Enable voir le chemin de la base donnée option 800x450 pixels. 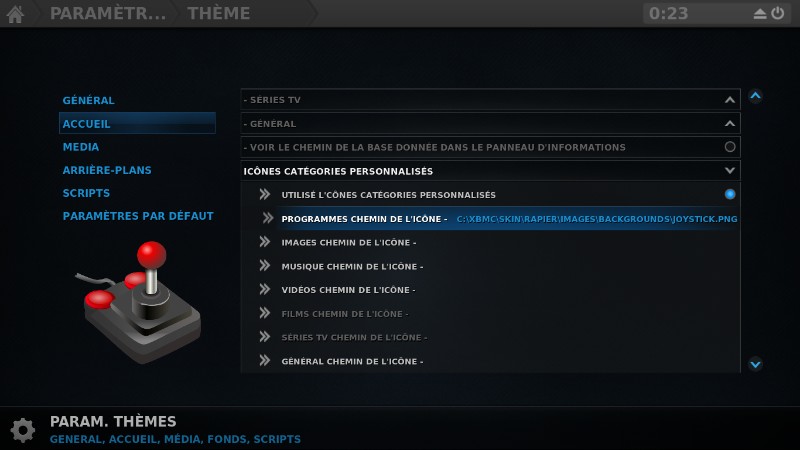(x=730, y=147)
